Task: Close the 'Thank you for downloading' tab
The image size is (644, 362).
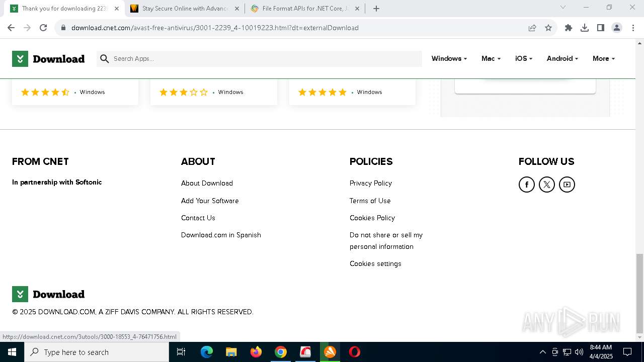Action: click(x=116, y=9)
